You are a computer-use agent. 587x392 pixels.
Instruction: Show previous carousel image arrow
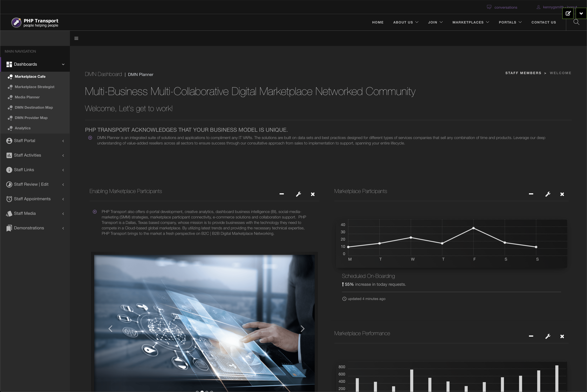[x=111, y=328]
